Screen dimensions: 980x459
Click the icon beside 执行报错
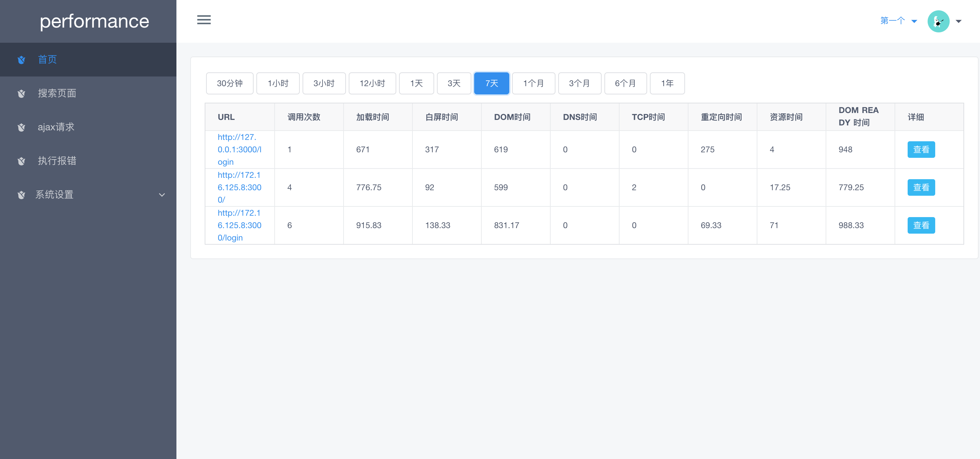tap(21, 161)
